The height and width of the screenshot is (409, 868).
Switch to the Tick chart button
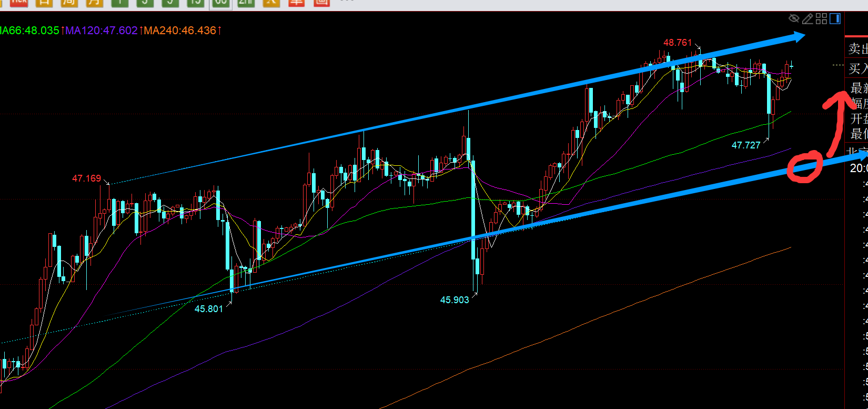[18, 2]
